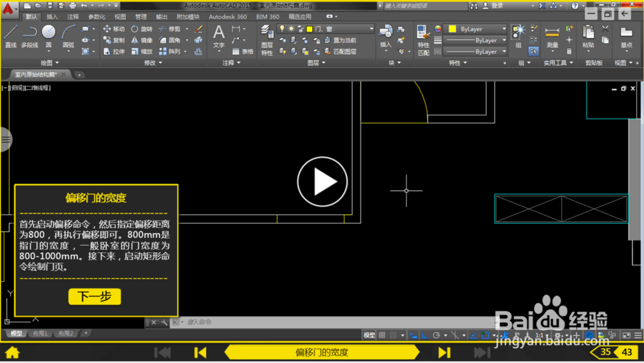Toggle snap mode in status bar
Viewport: 644px width, 363px height.
coord(393,335)
